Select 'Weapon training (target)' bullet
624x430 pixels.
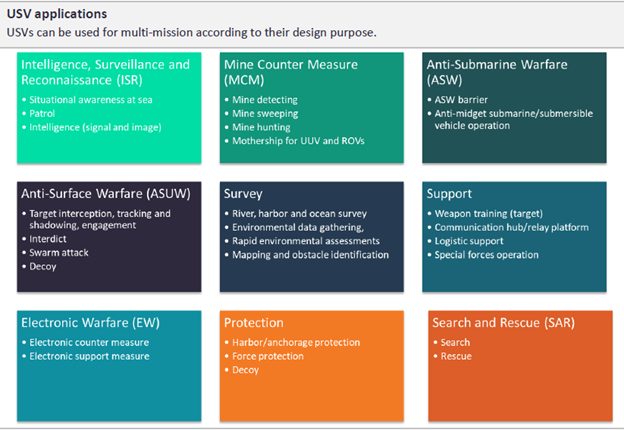[x=489, y=214]
